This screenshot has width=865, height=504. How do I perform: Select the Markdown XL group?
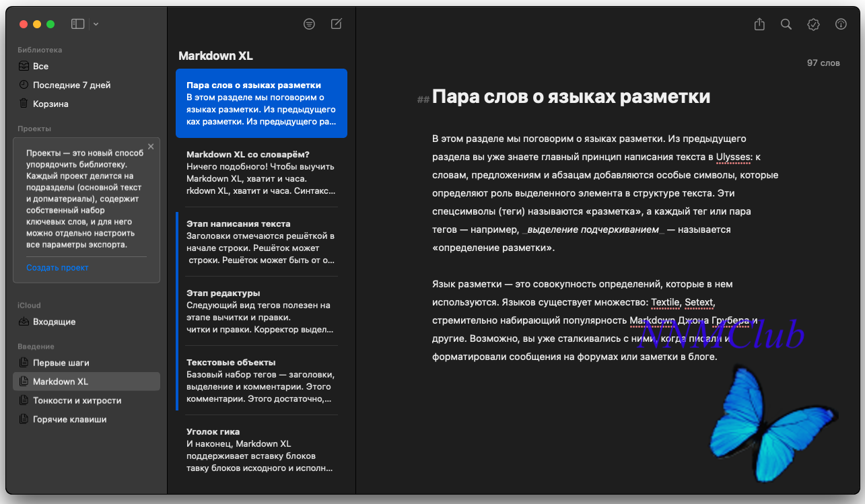(x=86, y=382)
